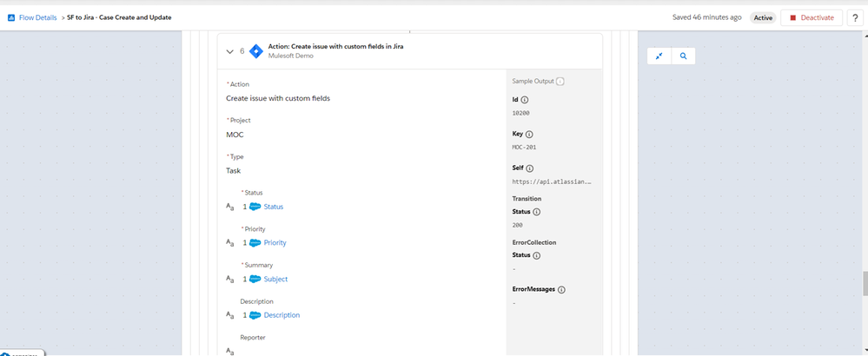Click the info icon next to Self
The width and height of the screenshot is (868, 356).
pos(529,168)
